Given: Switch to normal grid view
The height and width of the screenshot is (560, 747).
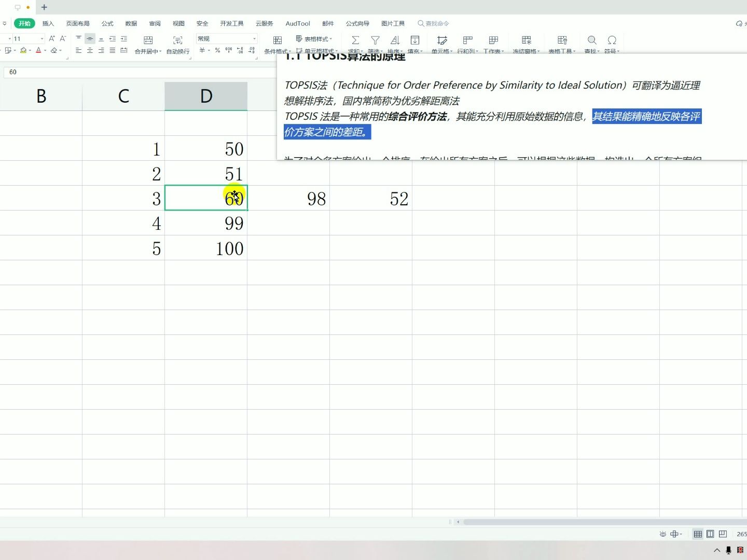Looking at the screenshot, I should pyautogui.click(x=698, y=534).
